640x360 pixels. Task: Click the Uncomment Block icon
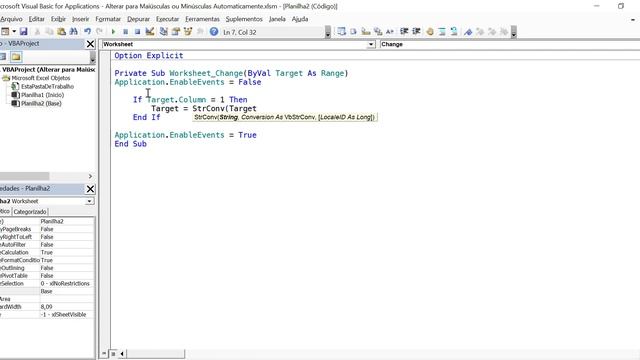pyautogui.click(x=453, y=31)
